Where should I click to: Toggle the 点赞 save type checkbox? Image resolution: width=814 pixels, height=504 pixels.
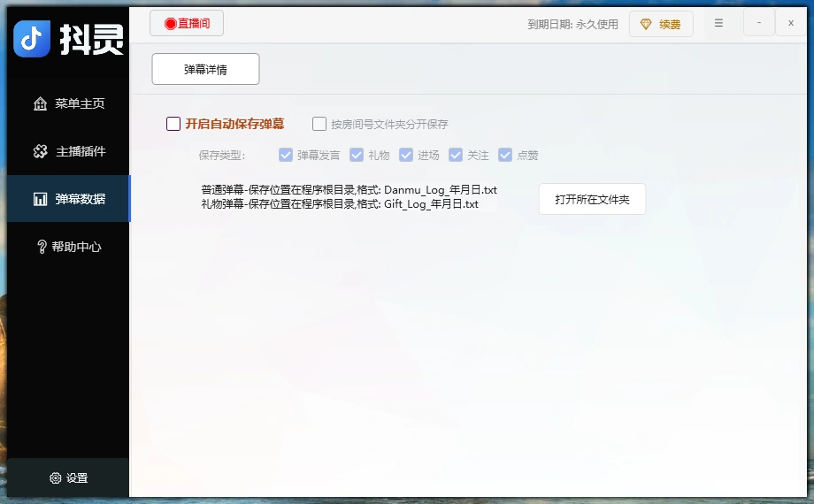(x=505, y=155)
